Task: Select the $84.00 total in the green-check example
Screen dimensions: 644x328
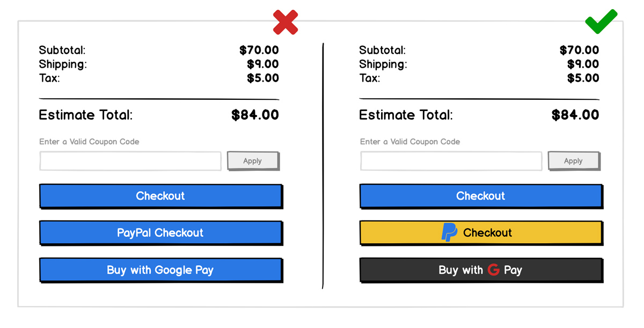Action: pos(575,115)
